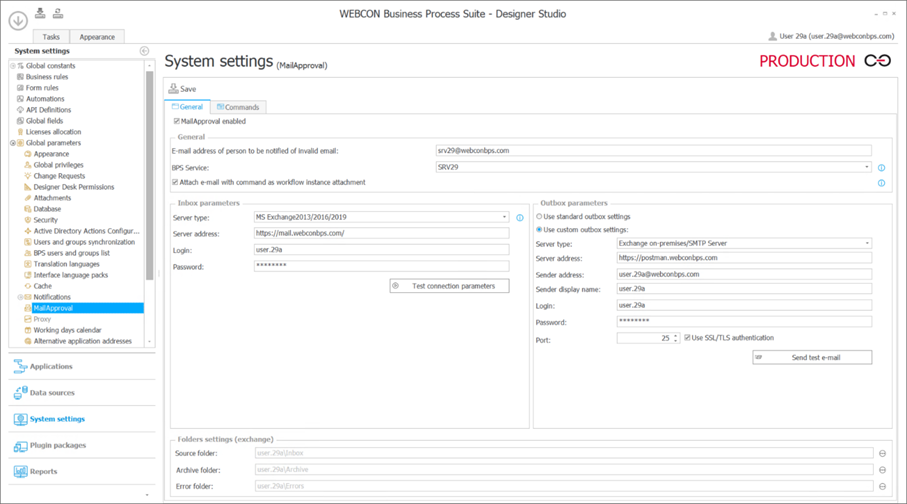Clear the Source folder with the minus icon
The image size is (907, 504).
(x=882, y=454)
